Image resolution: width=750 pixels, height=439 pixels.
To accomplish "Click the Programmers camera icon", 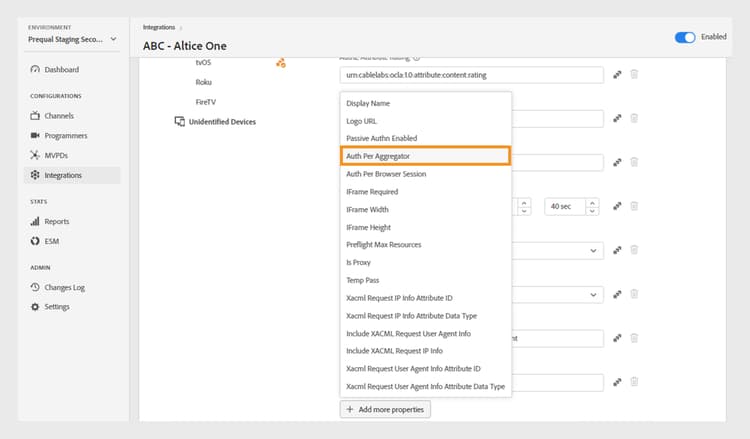I will click(x=35, y=135).
